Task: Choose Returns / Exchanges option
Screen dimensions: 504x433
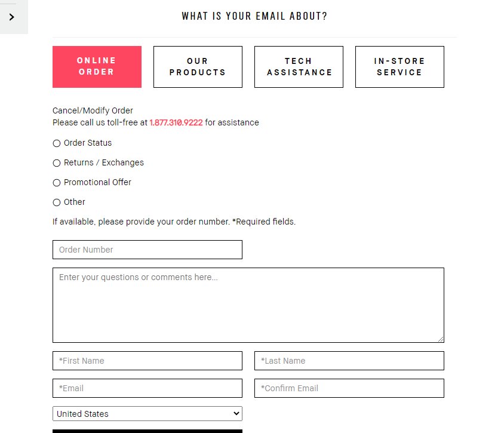Action: [x=57, y=163]
